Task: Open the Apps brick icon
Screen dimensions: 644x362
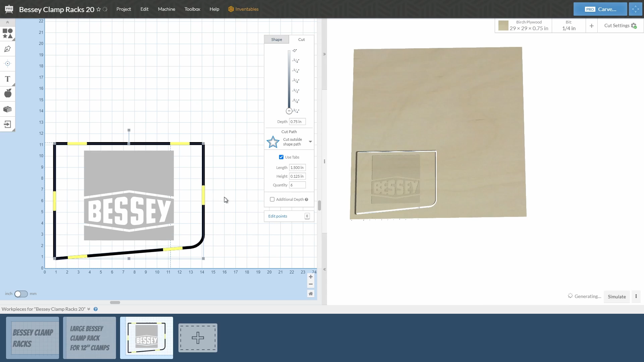Action: (7, 109)
